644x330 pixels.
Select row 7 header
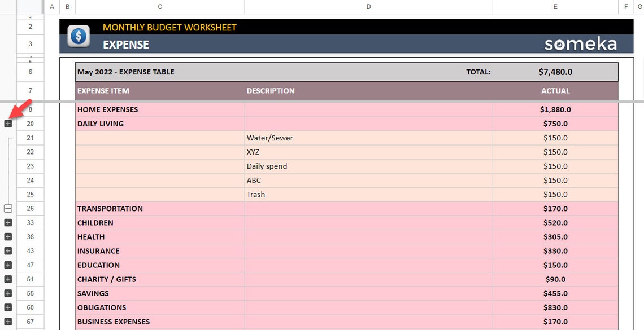[31, 91]
